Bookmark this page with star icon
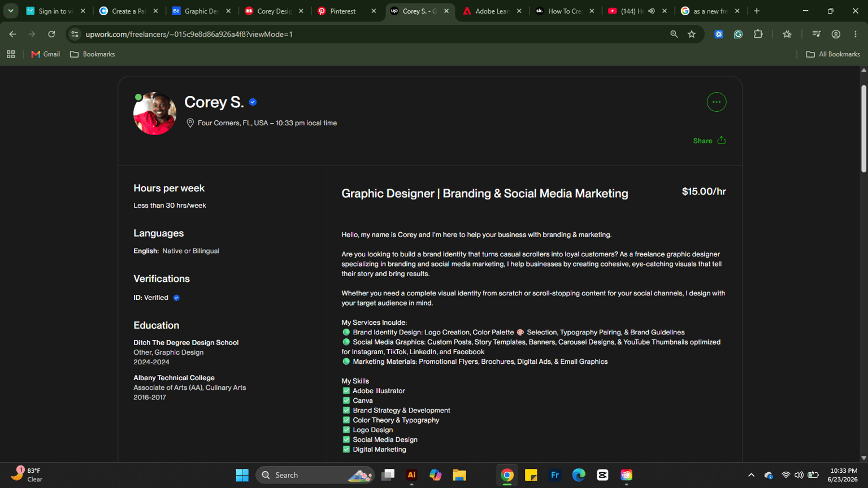The image size is (868, 488). point(692,34)
